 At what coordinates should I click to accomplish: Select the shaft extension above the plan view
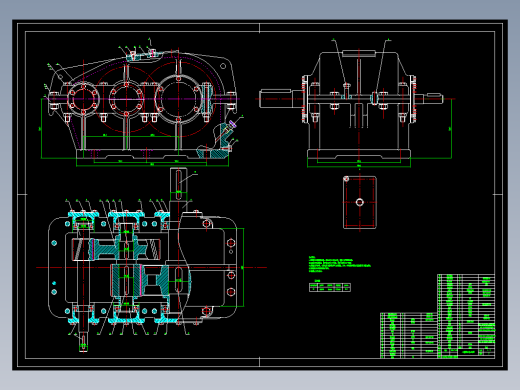pyautogui.click(x=178, y=185)
